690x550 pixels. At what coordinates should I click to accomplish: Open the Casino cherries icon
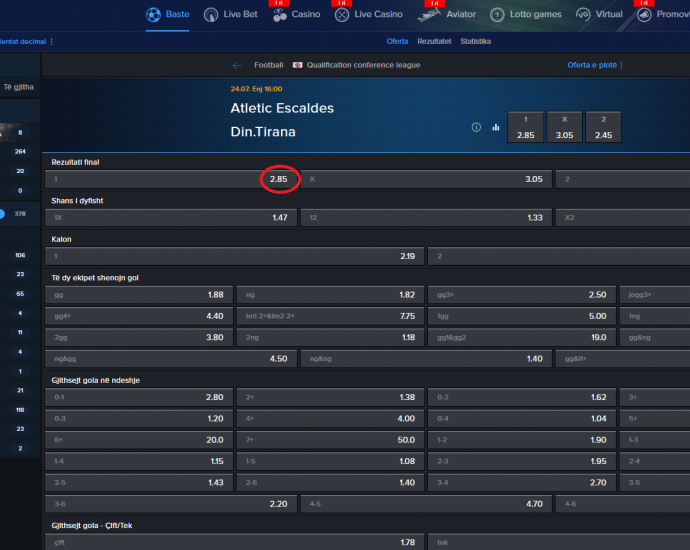[x=279, y=15]
